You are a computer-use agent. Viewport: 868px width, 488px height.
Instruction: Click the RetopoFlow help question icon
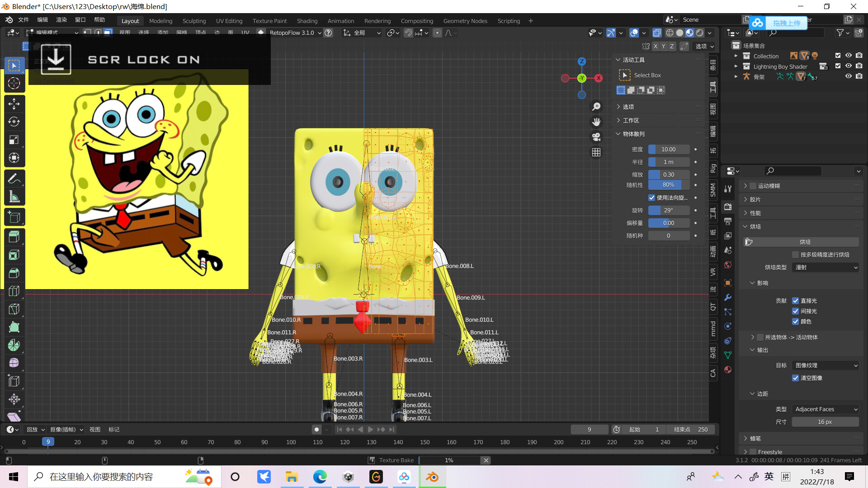click(x=329, y=33)
